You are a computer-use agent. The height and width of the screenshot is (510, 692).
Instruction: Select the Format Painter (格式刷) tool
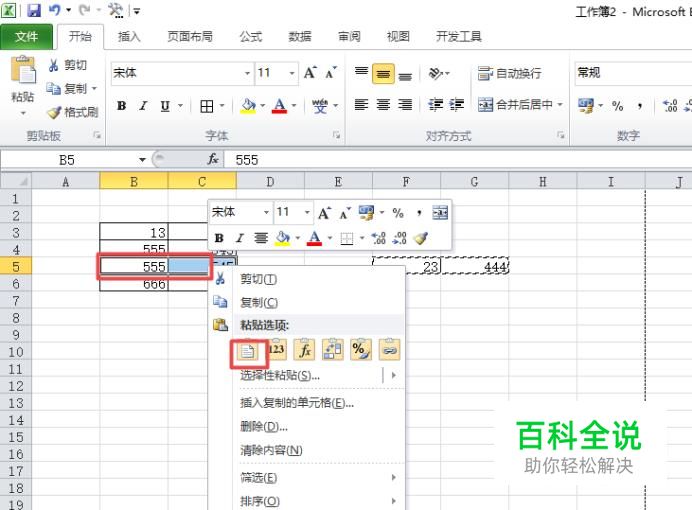point(72,112)
